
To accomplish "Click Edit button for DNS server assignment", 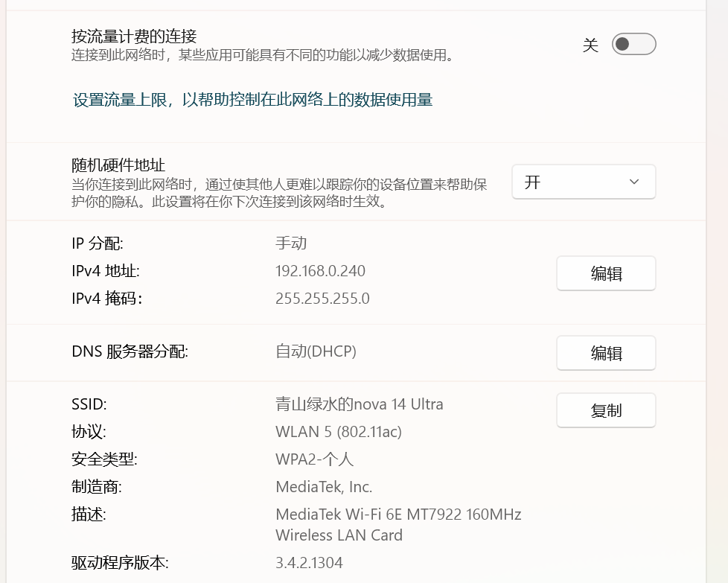I will [606, 353].
